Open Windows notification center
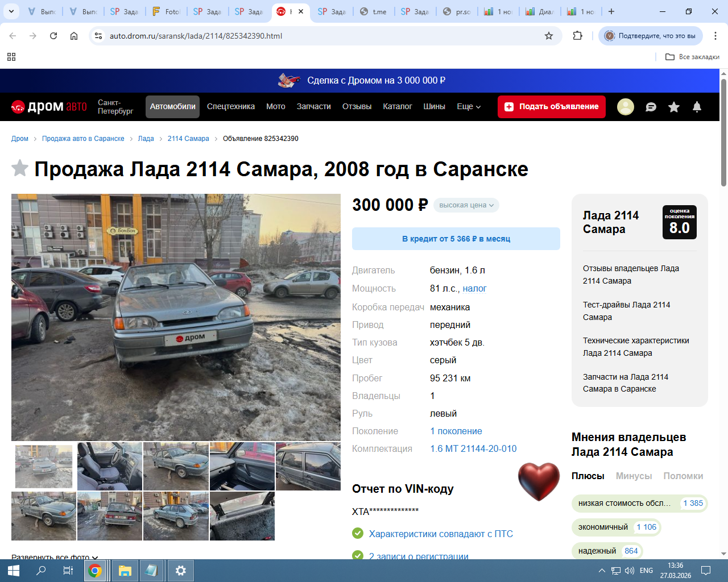The image size is (728, 582). point(706,571)
